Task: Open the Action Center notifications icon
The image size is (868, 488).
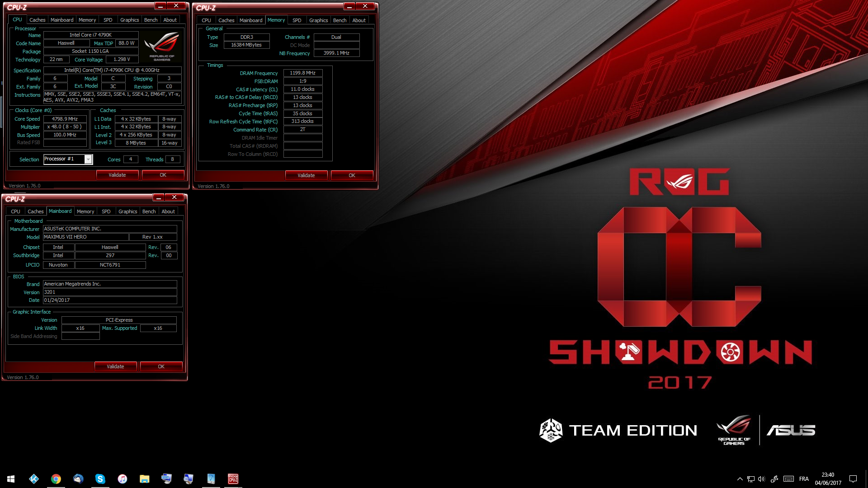Action: [853, 479]
